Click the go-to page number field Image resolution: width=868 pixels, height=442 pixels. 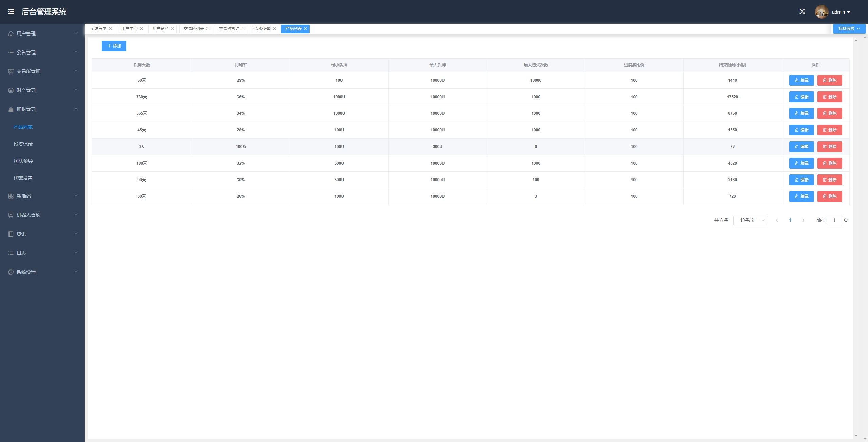point(834,220)
